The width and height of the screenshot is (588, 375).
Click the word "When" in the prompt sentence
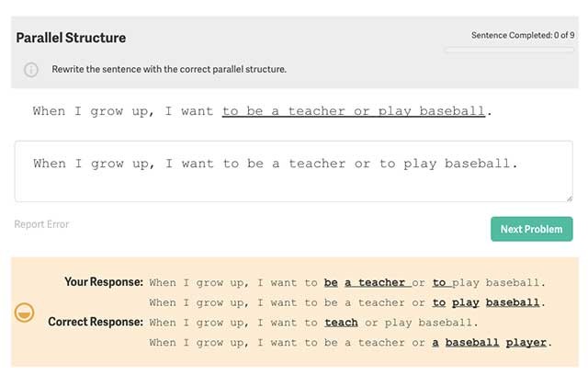(x=49, y=111)
